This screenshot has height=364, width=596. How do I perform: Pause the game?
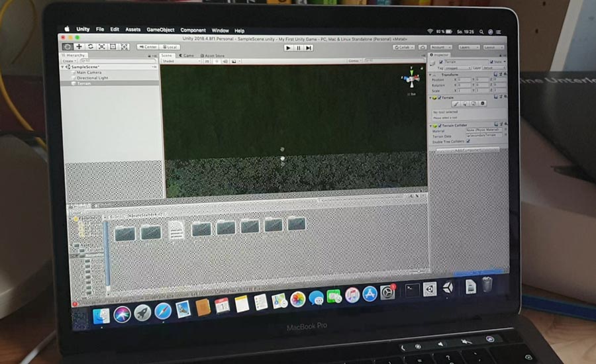299,48
